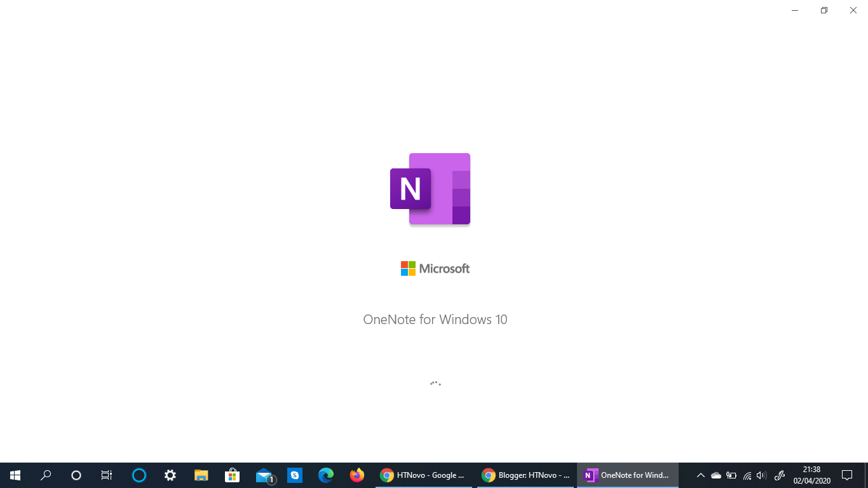
Task: Open Microsoft Edge browser
Action: [x=325, y=475]
